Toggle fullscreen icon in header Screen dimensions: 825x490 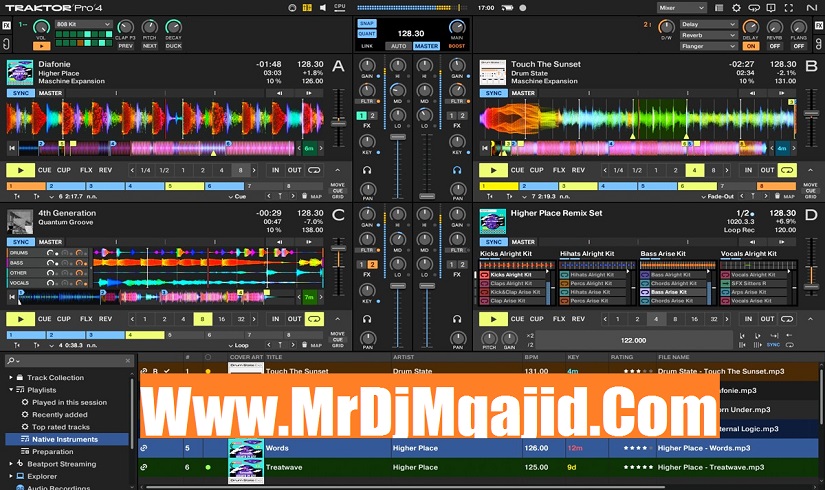(788, 8)
